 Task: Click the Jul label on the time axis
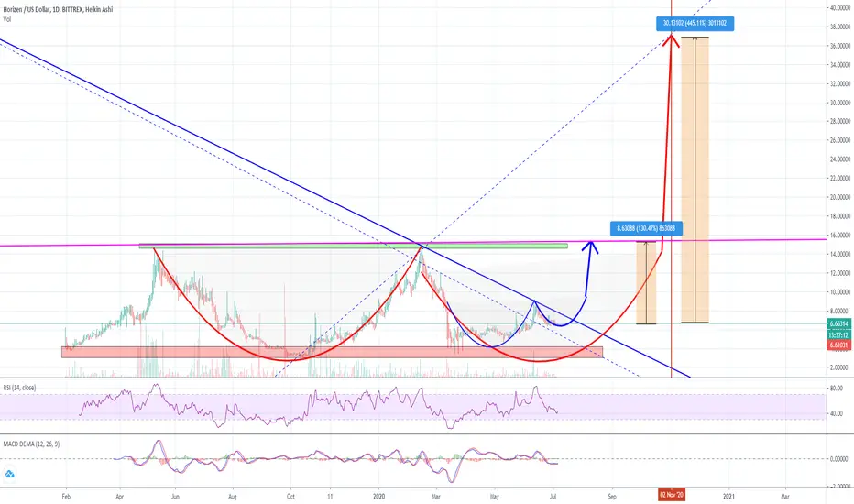553,497
